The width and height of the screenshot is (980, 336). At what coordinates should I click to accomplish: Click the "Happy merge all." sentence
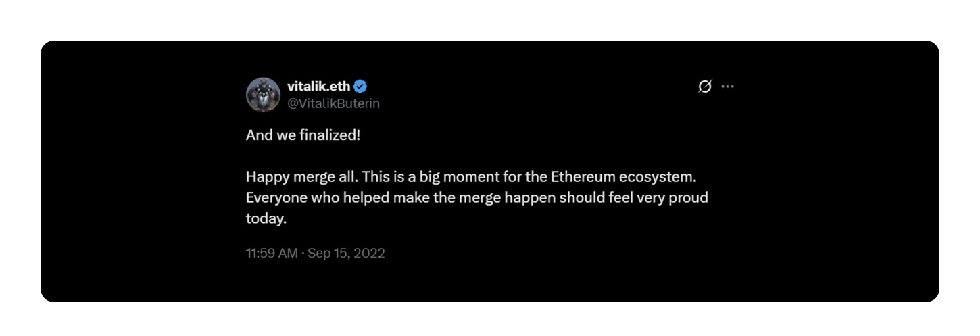(x=301, y=177)
